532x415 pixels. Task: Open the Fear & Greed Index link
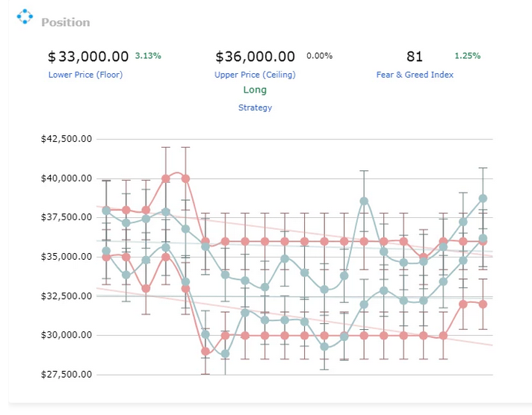click(x=415, y=75)
